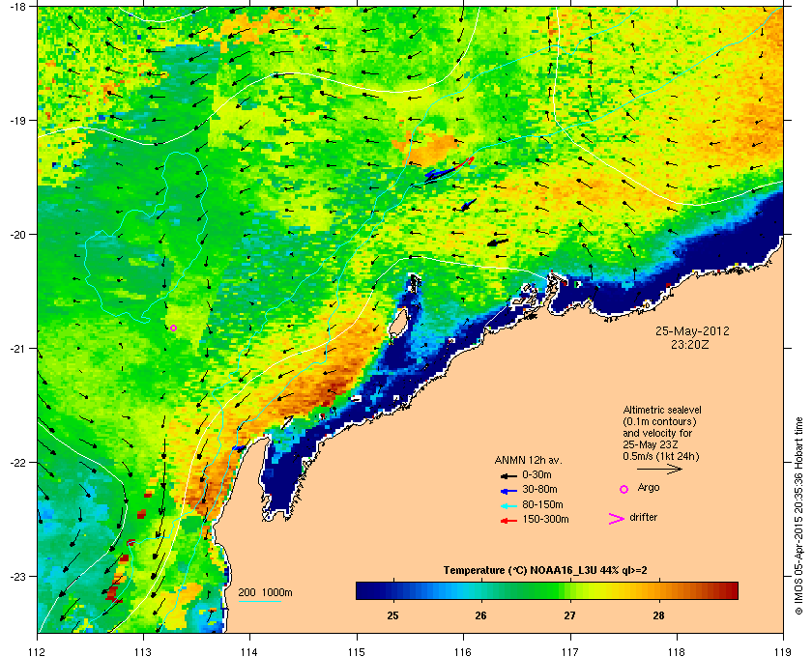Click the magenta Argo circle in the legend

pyautogui.click(x=624, y=489)
